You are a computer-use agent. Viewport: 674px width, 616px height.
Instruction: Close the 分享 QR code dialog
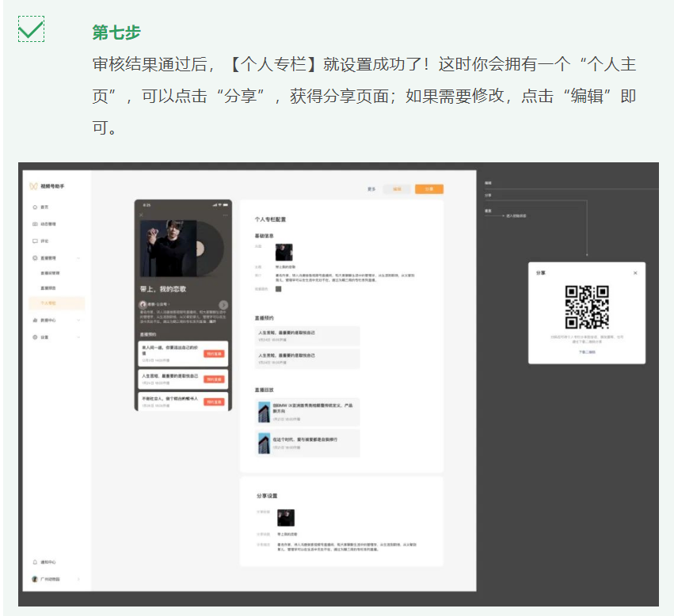(x=635, y=273)
